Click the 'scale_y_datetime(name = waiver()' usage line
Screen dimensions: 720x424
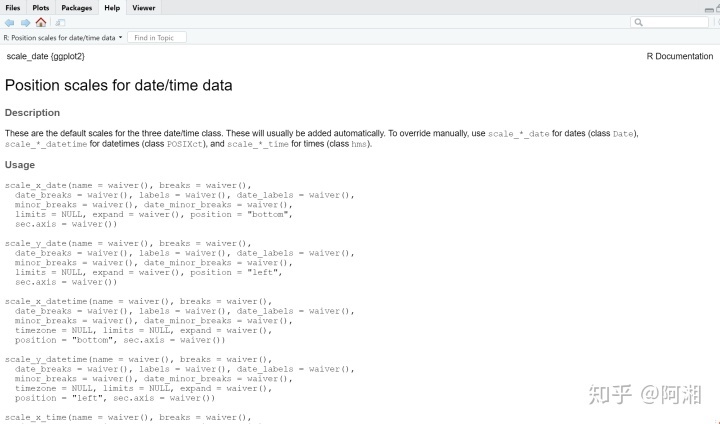[138, 359]
